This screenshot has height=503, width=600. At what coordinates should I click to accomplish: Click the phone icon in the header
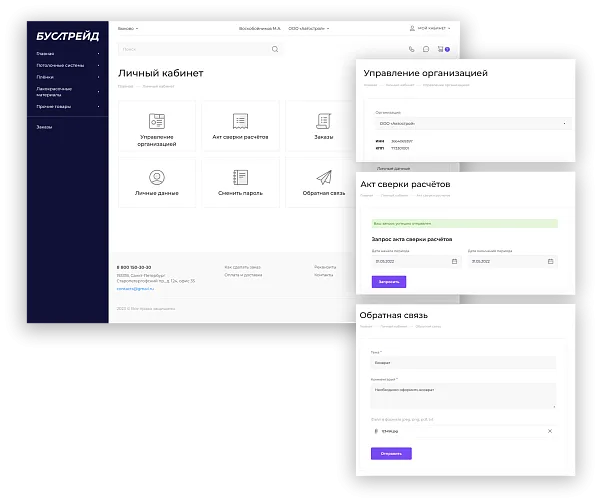411,49
